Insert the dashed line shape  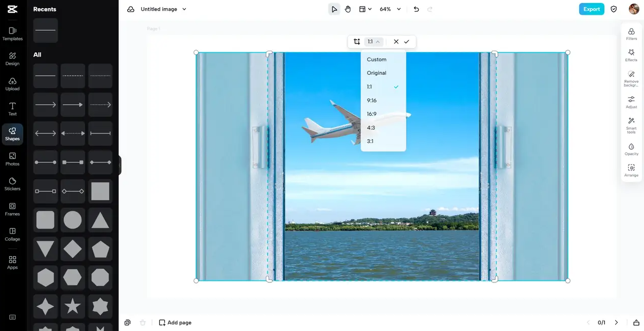[73, 76]
